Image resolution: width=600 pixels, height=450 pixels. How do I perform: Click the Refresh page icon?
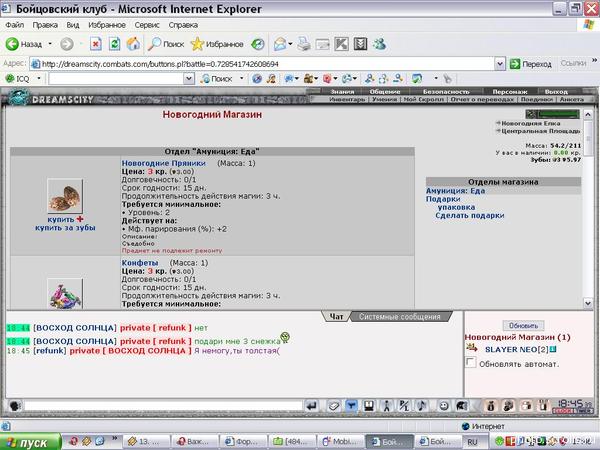[114, 44]
